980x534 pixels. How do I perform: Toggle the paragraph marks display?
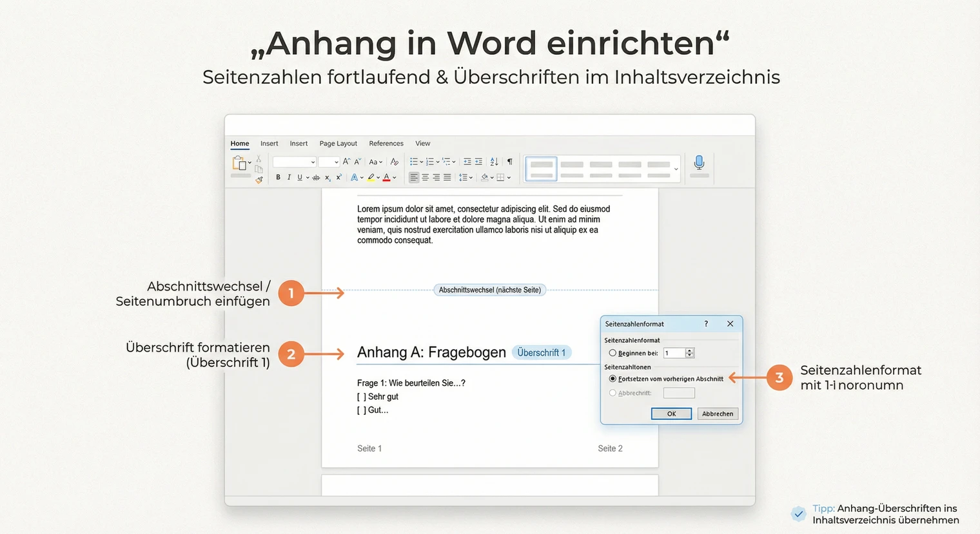pyautogui.click(x=509, y=161)
